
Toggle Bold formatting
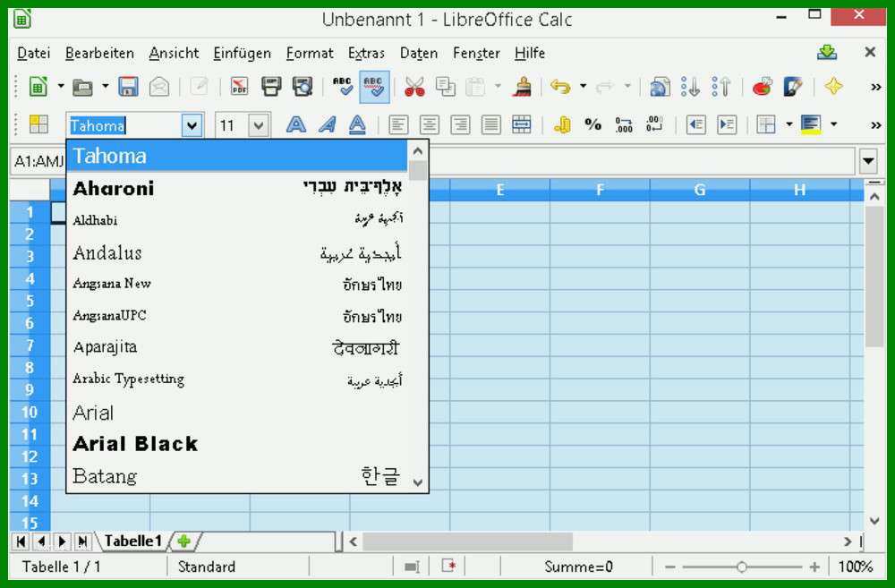(x=295, y=124)
